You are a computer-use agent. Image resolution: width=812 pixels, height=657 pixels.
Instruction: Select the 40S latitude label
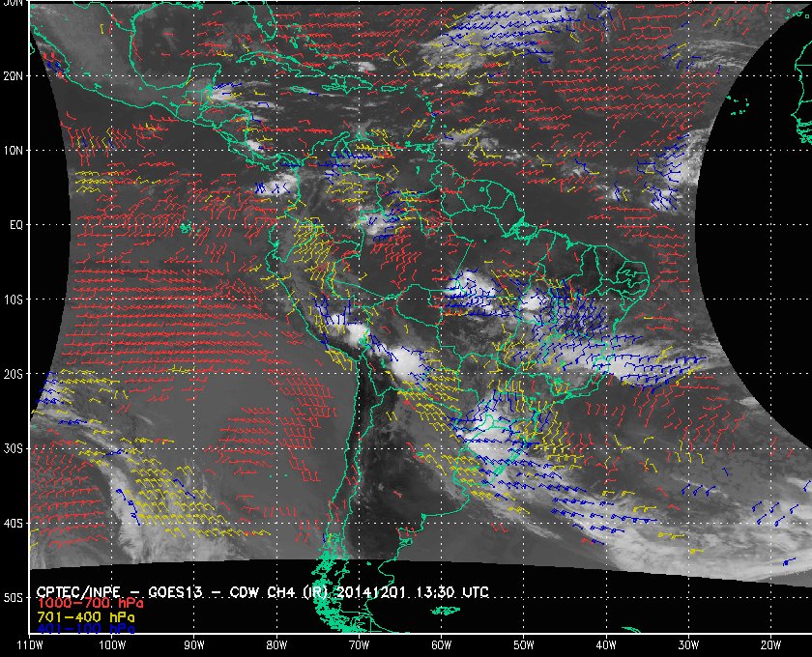[14, 524]
